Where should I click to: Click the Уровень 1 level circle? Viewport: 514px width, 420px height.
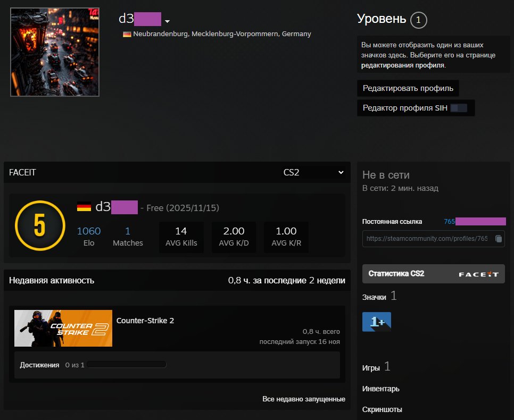click(x=418, y=20)
